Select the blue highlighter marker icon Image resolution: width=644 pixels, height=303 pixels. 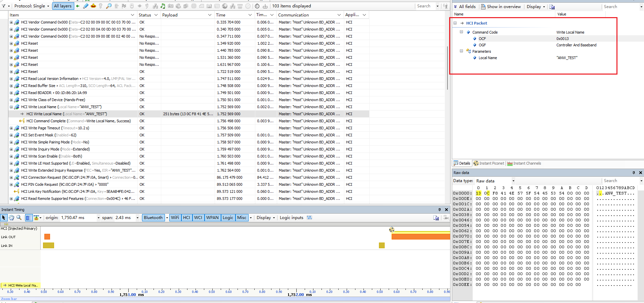pos(86,6)
